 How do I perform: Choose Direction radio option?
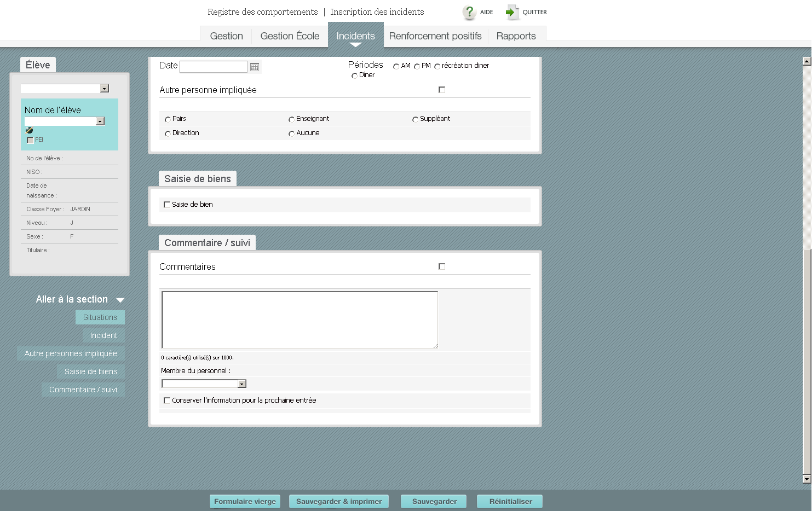coord(168,133)
